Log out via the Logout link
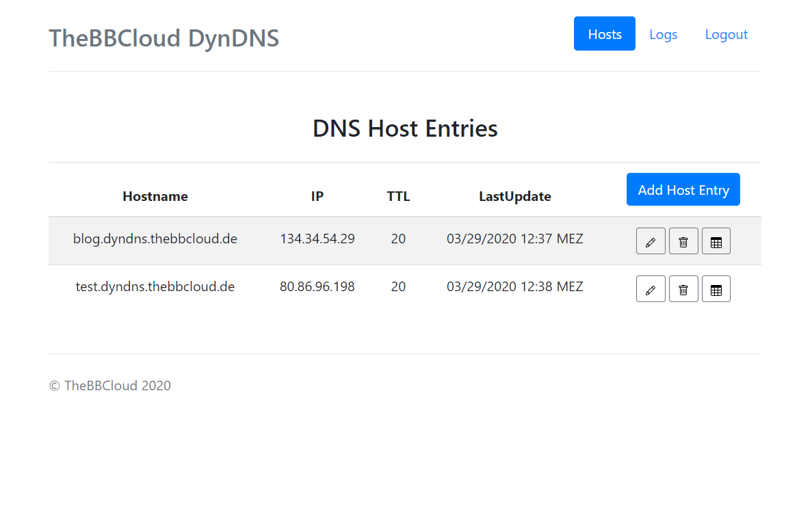Screen dimensions: 812x516 (x=726, y=34)
